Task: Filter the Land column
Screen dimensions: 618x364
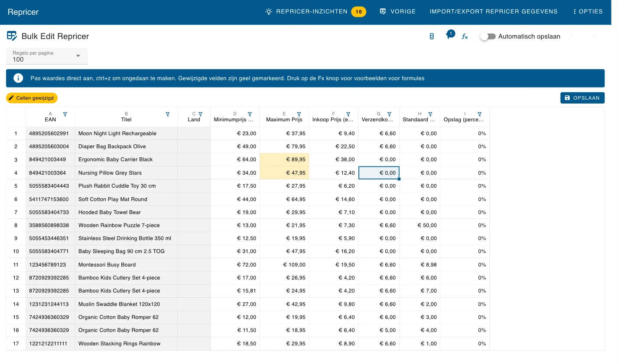Action: click(201, 114)
